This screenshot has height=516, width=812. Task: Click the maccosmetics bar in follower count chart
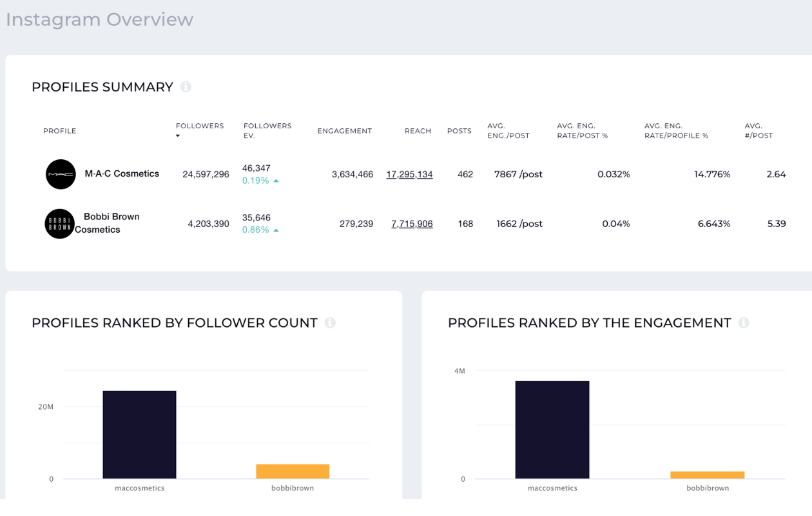pyautogui.click(x=139, y=435)
